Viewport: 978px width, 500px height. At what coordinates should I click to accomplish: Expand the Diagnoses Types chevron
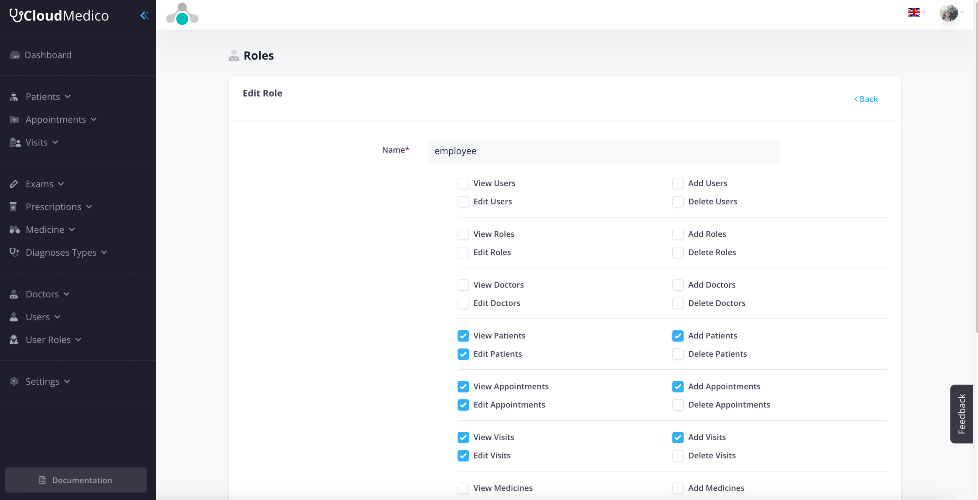point(104,252)
